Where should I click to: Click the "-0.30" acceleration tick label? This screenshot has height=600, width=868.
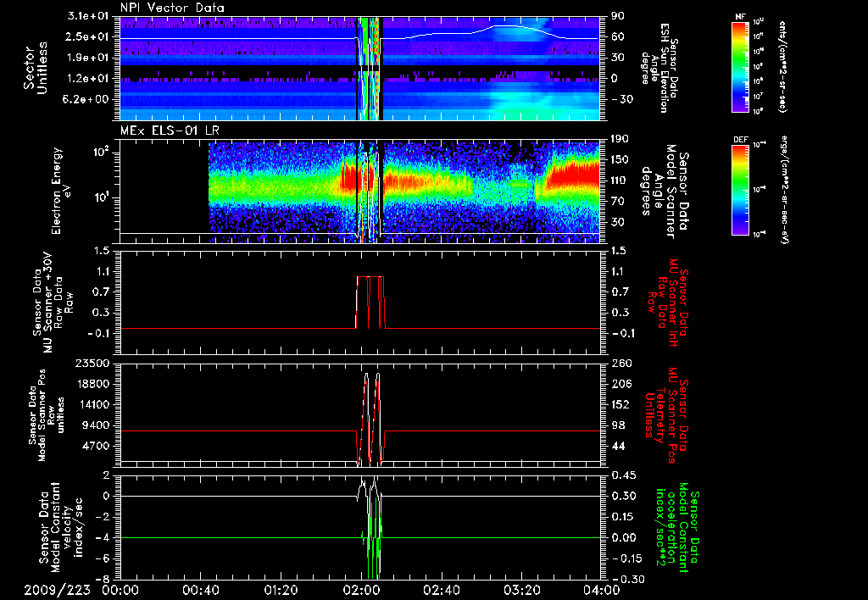(x=628, y=580)
